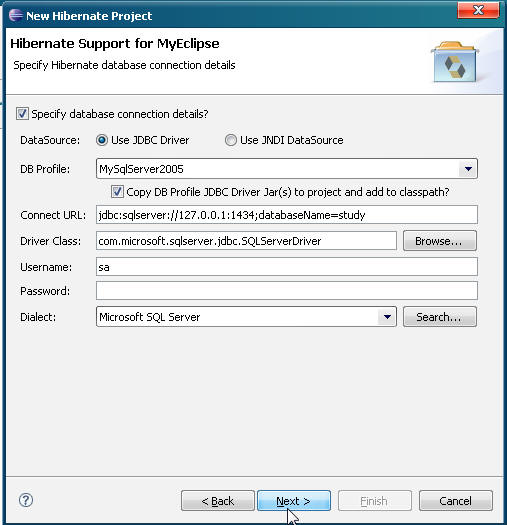507x525 pixels.
Task: Click the help question mark icon
Action: 26,500
